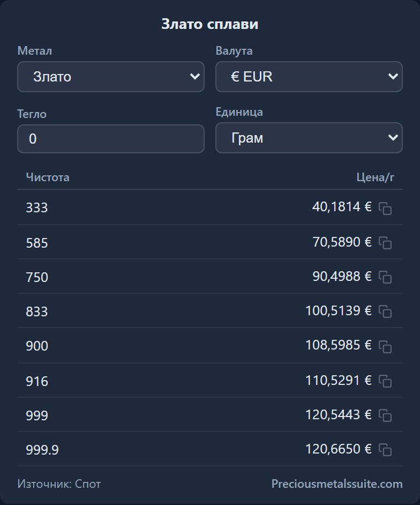Click the 120,5443 € price value

point(338,414)
